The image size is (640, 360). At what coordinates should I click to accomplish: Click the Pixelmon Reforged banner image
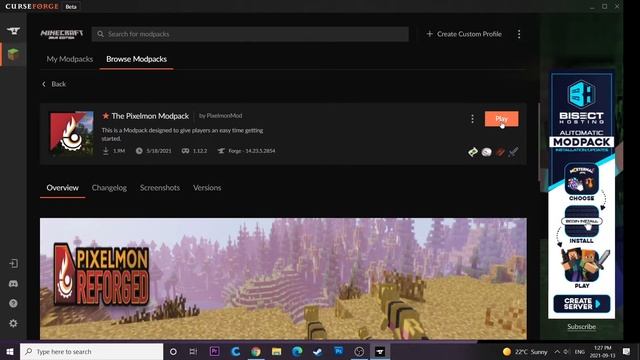(283, 278)
